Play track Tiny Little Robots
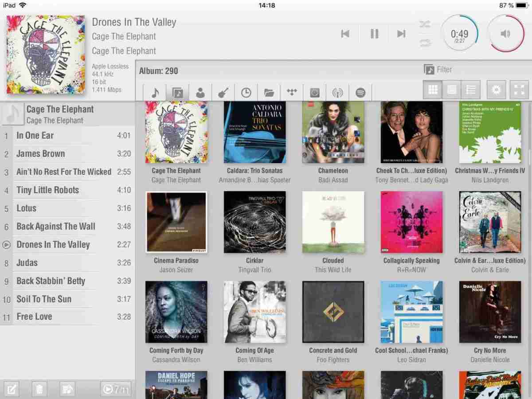This screenshot has height=399, width=532. pos(67,190)
